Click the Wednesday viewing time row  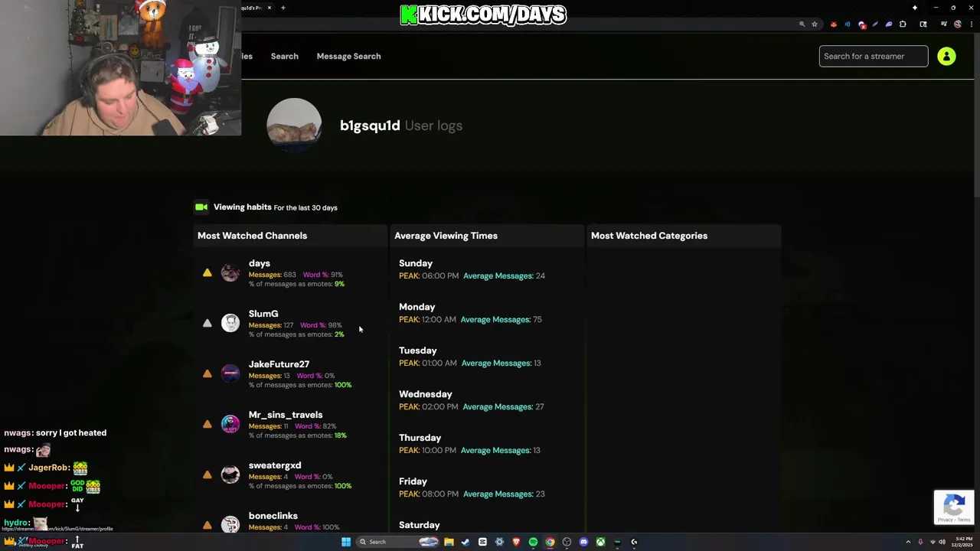coord(486,400)
